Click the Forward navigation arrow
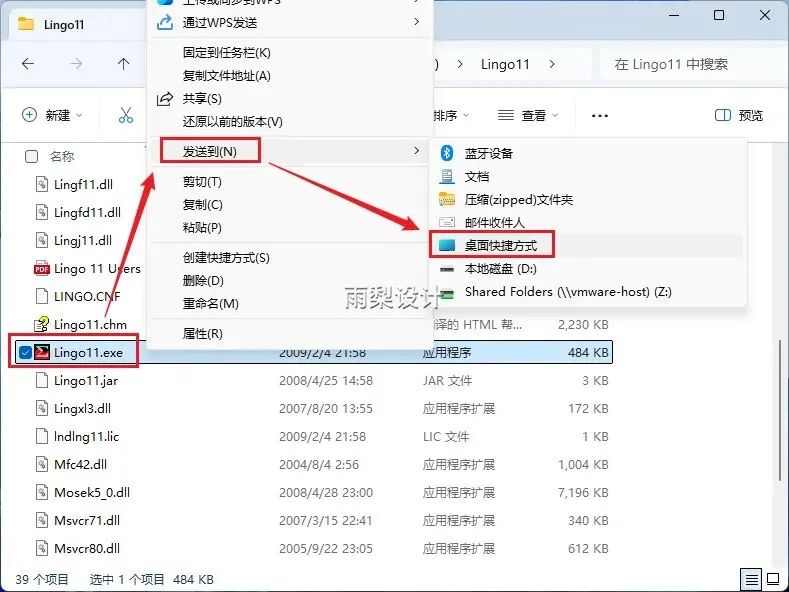The image size is (789, 592). (76, 64)
